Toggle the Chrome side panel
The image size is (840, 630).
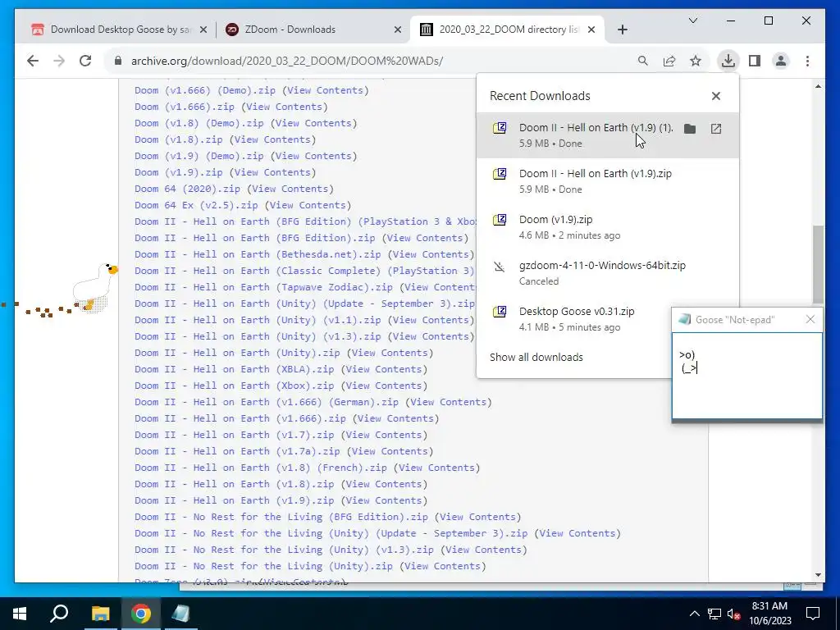(x=755, y=61)
